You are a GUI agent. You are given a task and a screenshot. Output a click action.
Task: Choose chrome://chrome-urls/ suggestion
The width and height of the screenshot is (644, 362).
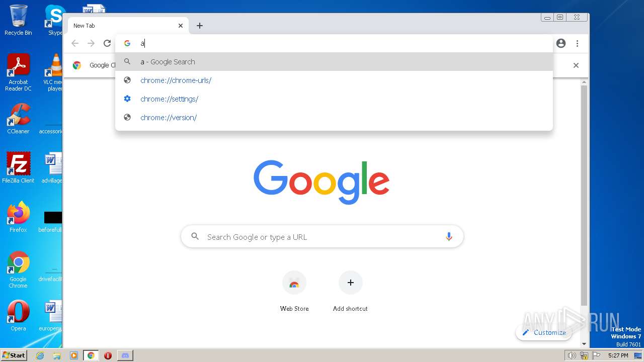[x=334, y=80]
